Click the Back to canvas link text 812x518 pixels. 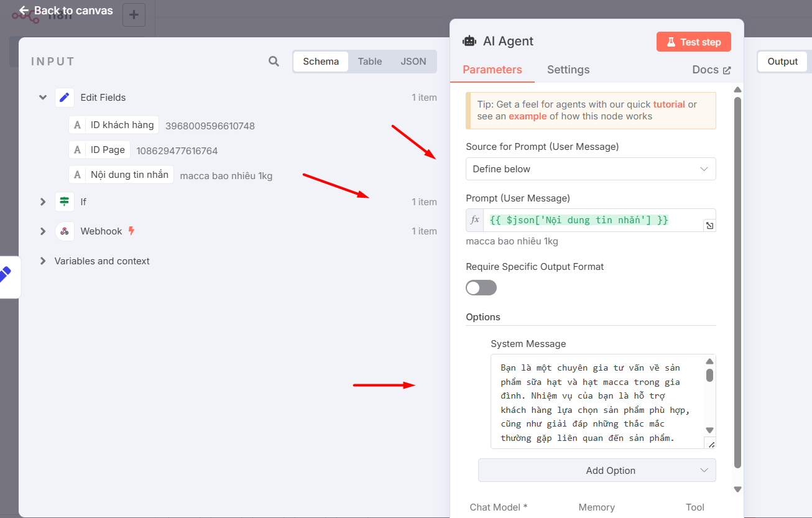[x=73, y=11]
